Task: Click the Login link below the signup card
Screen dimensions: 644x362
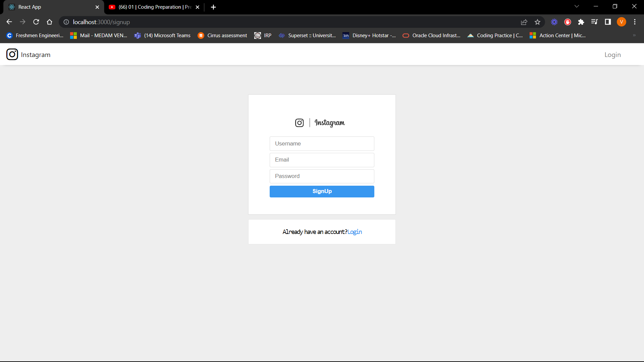Action: 355,232
